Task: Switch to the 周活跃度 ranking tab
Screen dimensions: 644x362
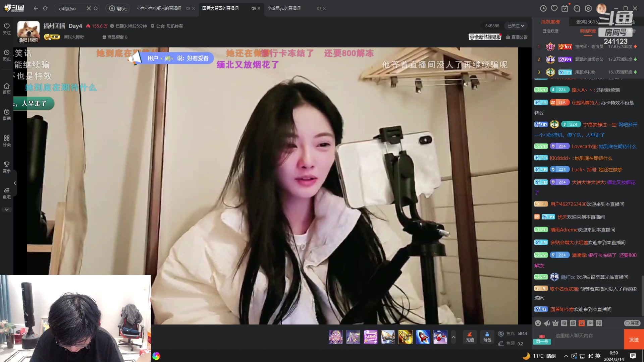Action: tap(588, 31)
